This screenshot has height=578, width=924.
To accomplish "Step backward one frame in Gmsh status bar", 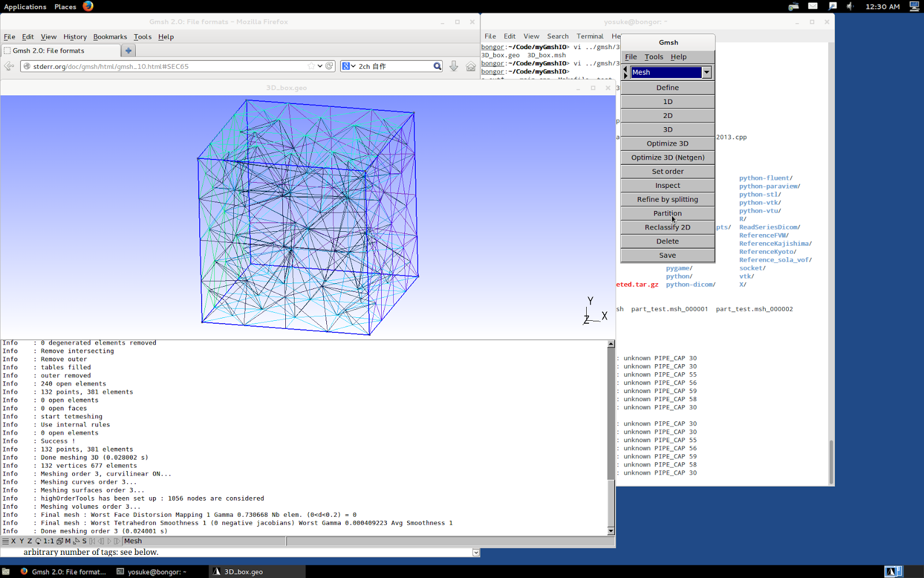I will point(101,542).
